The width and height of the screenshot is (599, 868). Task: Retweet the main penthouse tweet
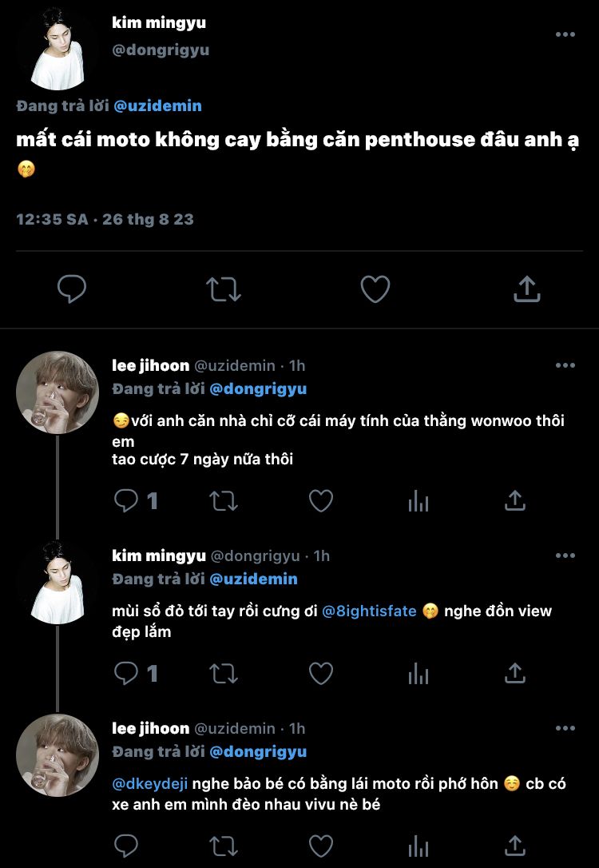(224, 289)
